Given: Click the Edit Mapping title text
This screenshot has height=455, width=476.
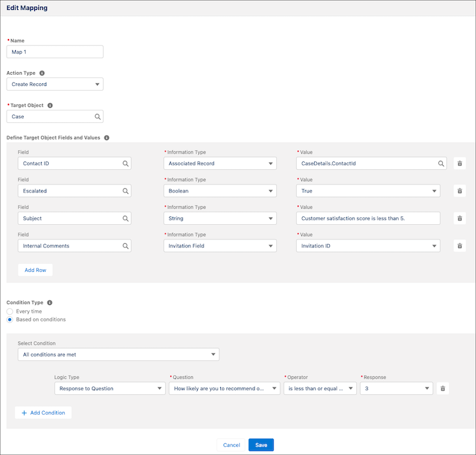Looking at the screenshot, I should 27,8.
